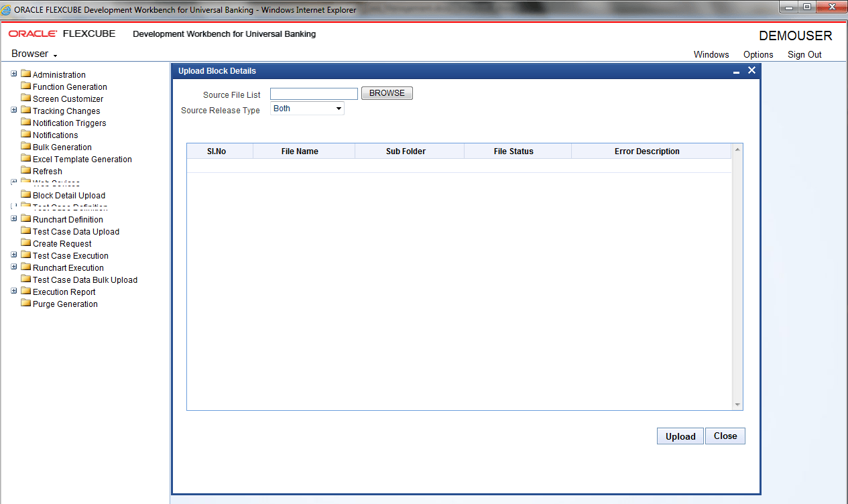Select Function Generation in the tree
The height and width of the screenshot is (504, 848).
(70, 87)
